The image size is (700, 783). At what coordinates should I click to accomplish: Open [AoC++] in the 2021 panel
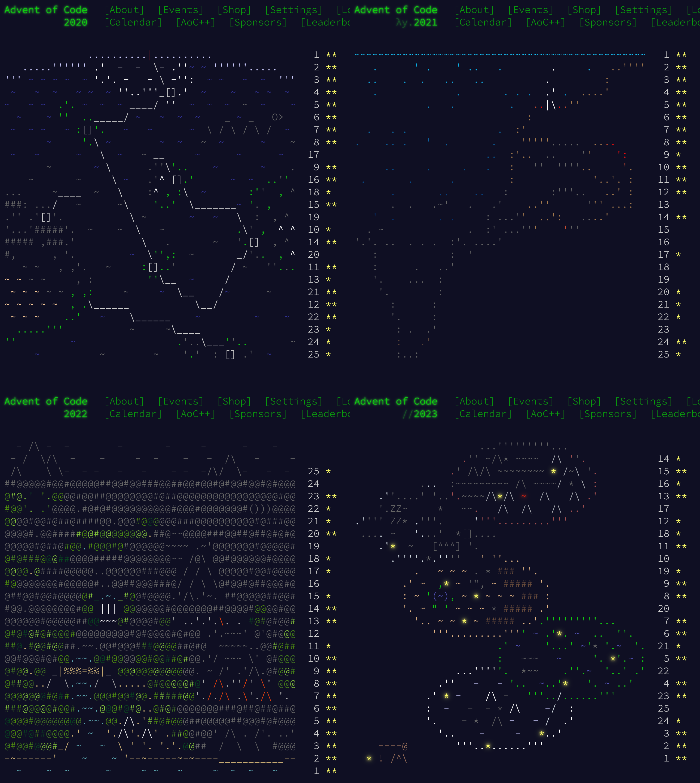pyautogui.click(x=545, y=22)
